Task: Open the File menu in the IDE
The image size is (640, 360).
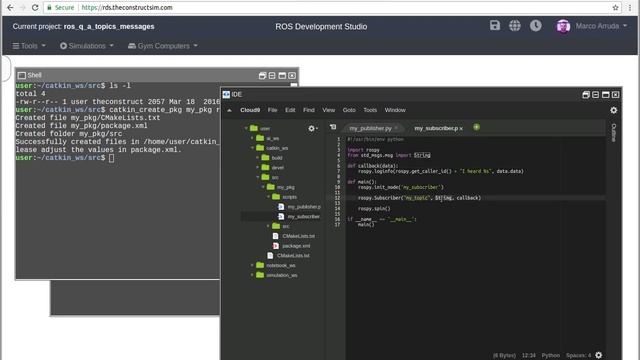Action: (x=272, y=110)
